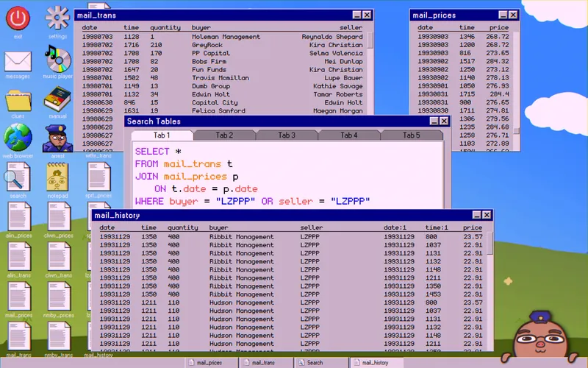This screenshot has width=588, height=368.
Task: Click buyer cell 'Bobs Firm'
Action: pos(209,62)
